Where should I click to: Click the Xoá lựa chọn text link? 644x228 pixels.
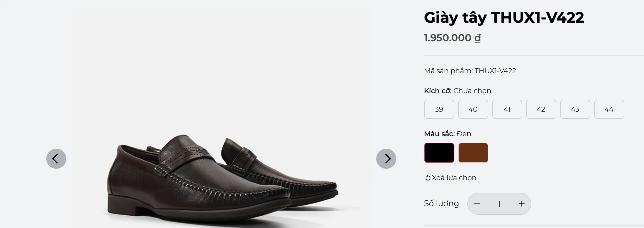(x=454, y=178)
